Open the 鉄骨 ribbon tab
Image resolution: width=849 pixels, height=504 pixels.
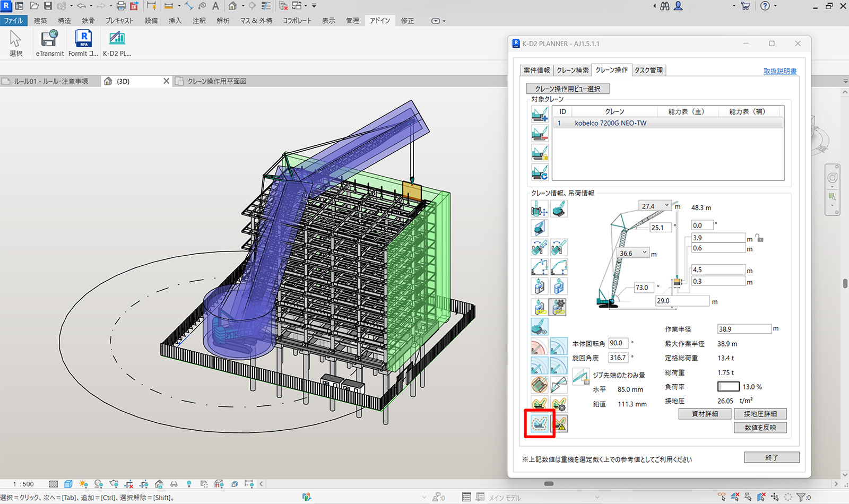pos(88,21)
